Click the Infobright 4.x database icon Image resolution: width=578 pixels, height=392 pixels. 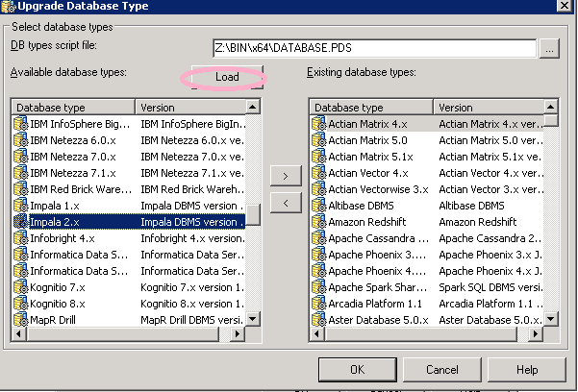click(x=20, y=238)
